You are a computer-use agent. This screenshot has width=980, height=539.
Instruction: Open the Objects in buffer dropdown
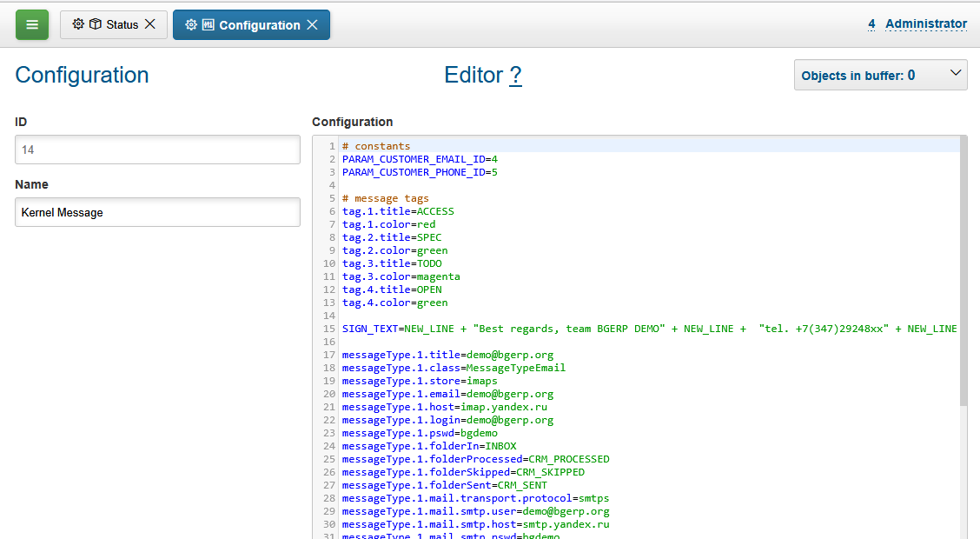(x=880, y=75)
